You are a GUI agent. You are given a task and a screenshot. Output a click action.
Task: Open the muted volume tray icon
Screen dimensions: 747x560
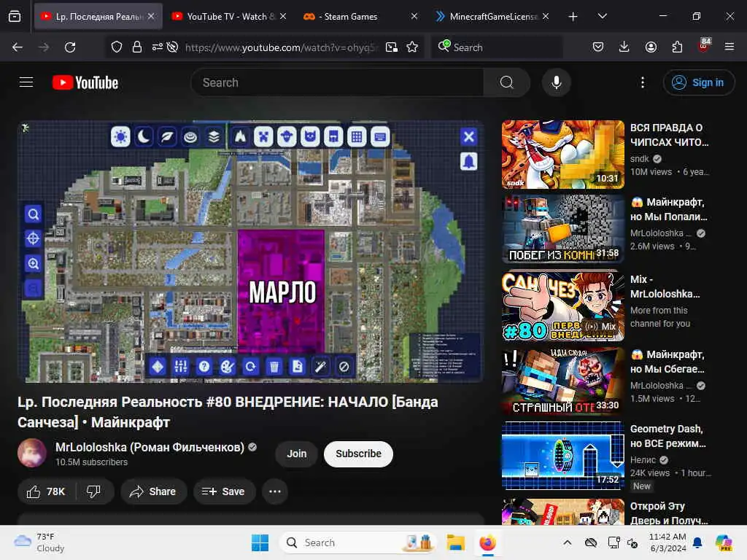pyautogui.click(x=632, y=542)
